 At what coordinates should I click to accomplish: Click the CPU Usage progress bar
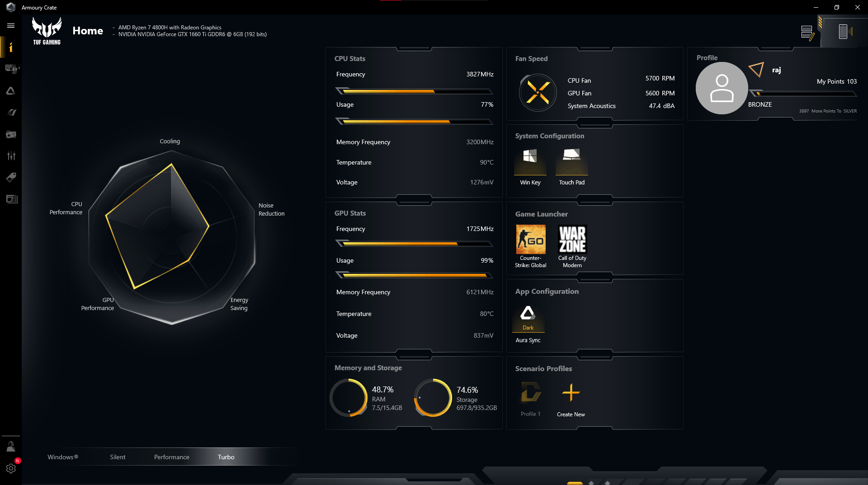click(x=414, y=122)
